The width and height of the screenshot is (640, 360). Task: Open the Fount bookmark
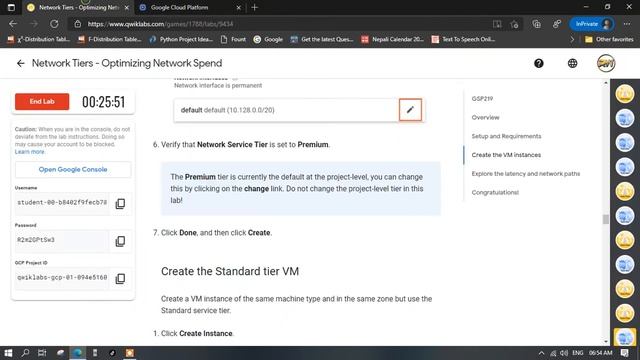[233, 40]
